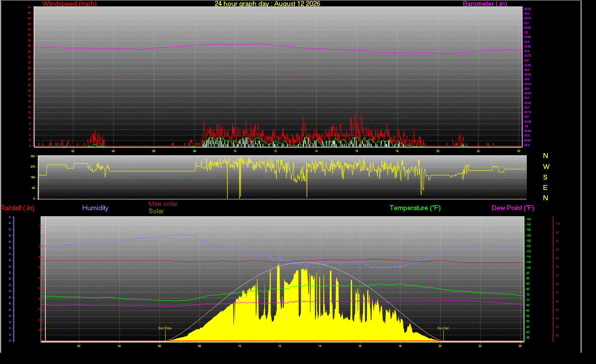Click the Max solar legend label
The image size is (596, 364).
tap(163, 204)
